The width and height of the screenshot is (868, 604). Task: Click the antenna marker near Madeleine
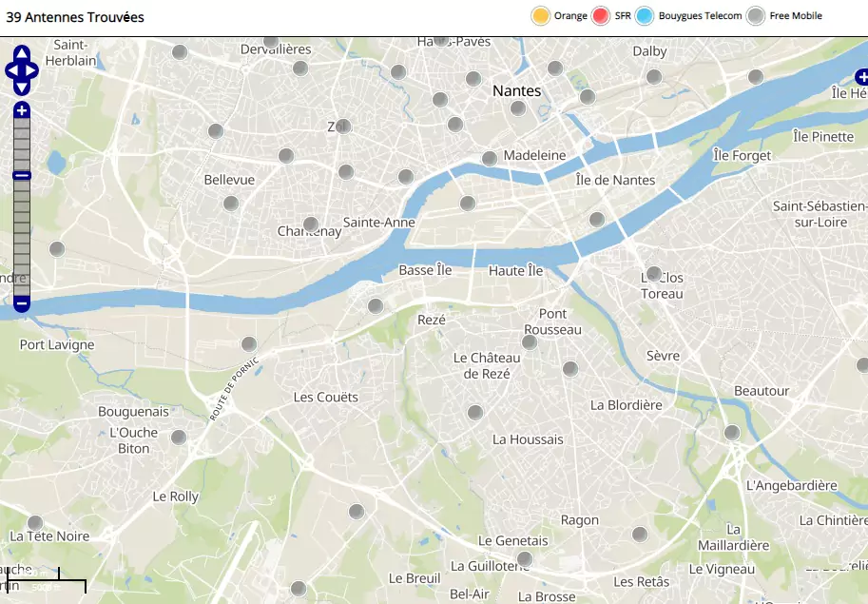(x=490, y=159)
